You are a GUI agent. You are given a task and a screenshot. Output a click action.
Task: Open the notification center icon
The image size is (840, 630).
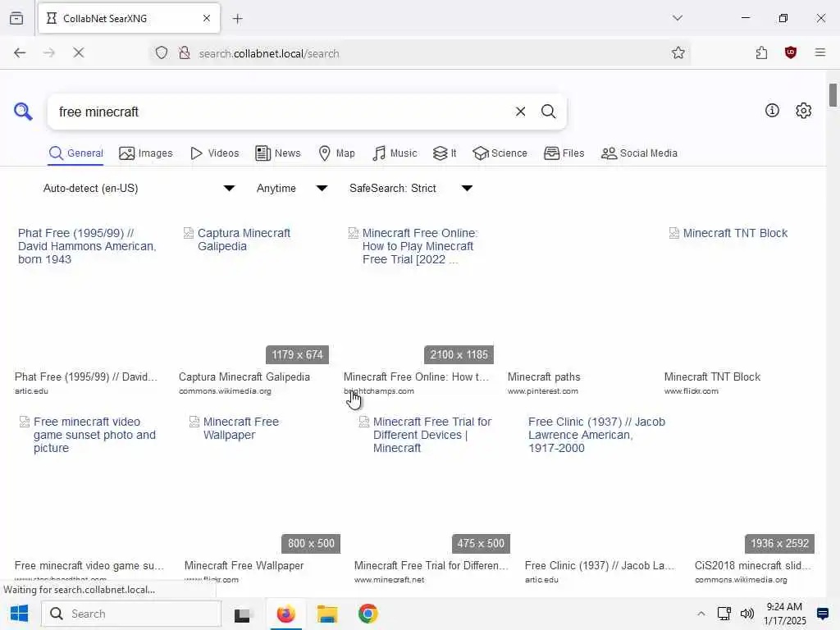click(823, 614)
